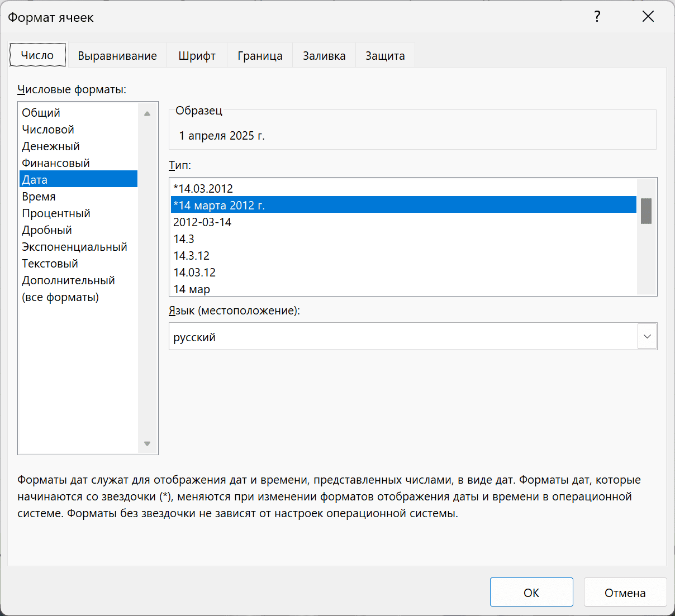This screenshot has width=675, height=616.
Task: Choose the Экспоненциальный format
Action: (78, 246)
